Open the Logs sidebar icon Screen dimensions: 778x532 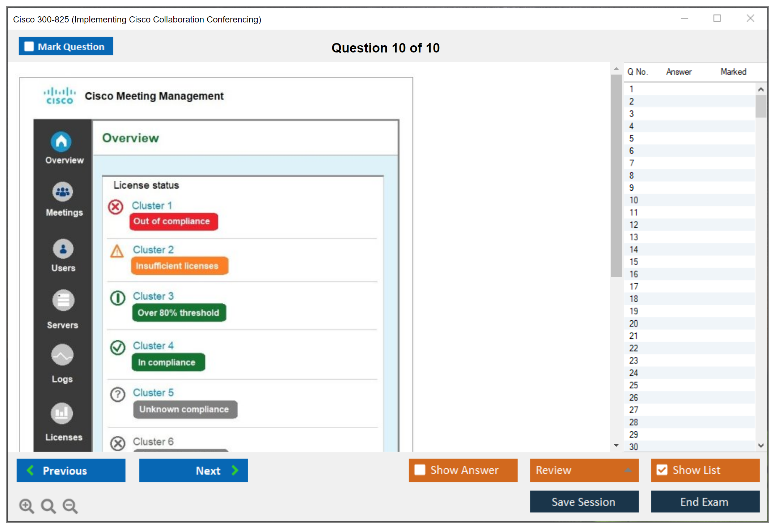pos(62,355)
